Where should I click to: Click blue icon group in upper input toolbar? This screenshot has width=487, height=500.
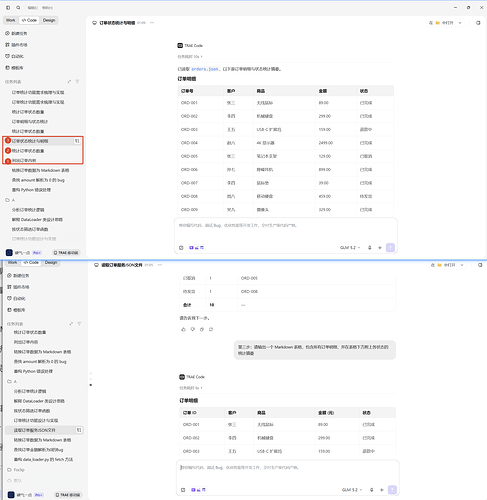click(x=197, y=248)
